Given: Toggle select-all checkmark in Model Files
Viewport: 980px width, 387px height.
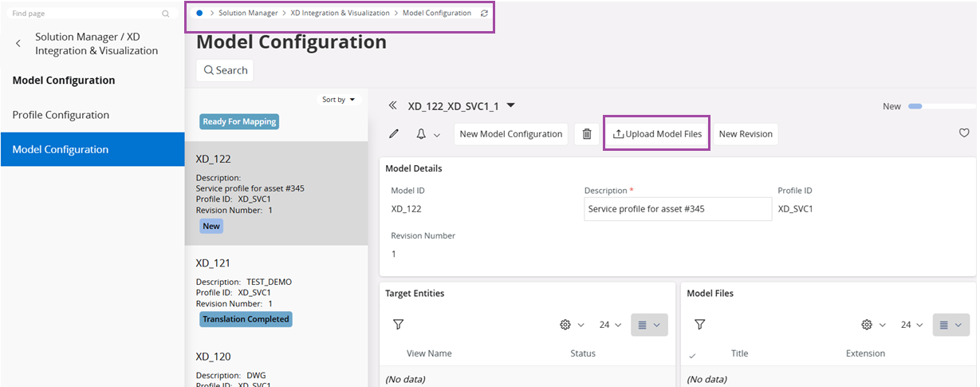Looking at the screenshot, I should [691, 354].
